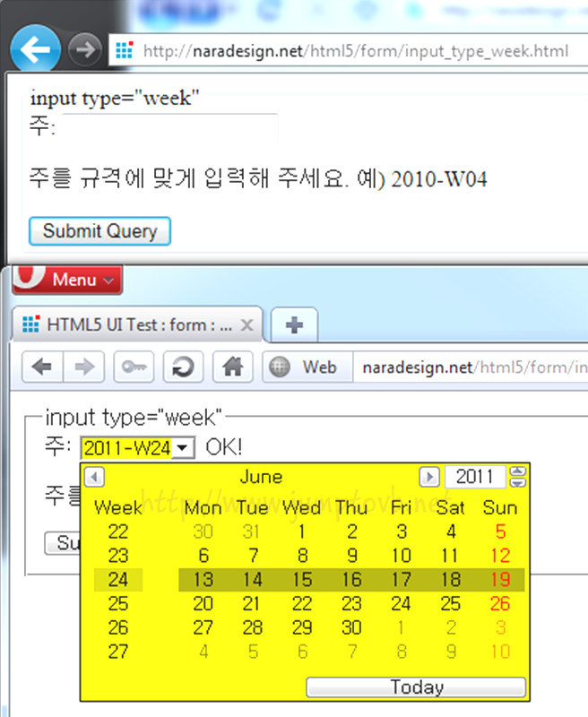Open the Opera Menu button
The height and width of the screenshot is (717, 588).
pos(67,279)
